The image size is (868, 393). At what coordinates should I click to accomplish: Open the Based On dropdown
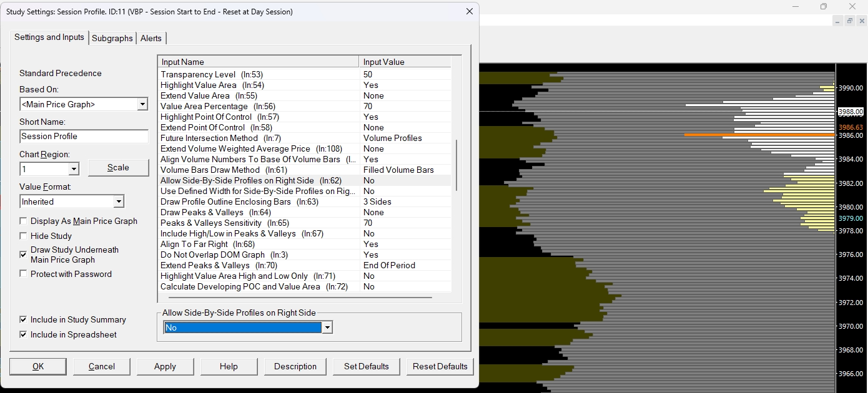pos(142,104)
